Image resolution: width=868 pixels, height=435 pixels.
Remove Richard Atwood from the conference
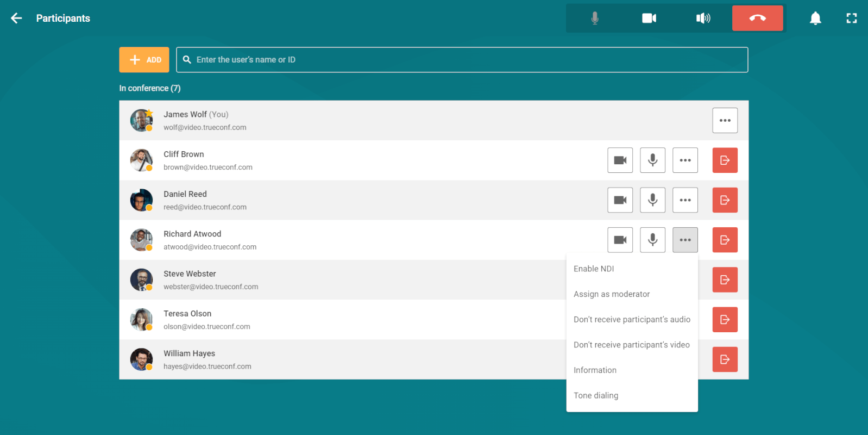725,240
